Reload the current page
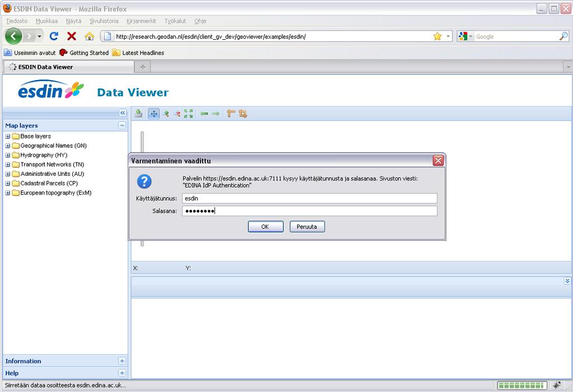Screen dimensions: 573x392 [x=54, y=36]
